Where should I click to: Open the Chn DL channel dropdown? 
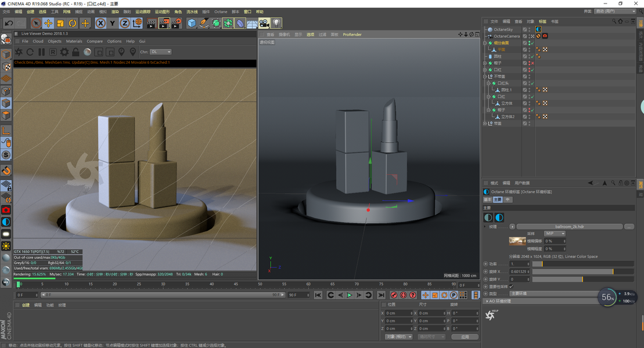click(x=161, y=52)
